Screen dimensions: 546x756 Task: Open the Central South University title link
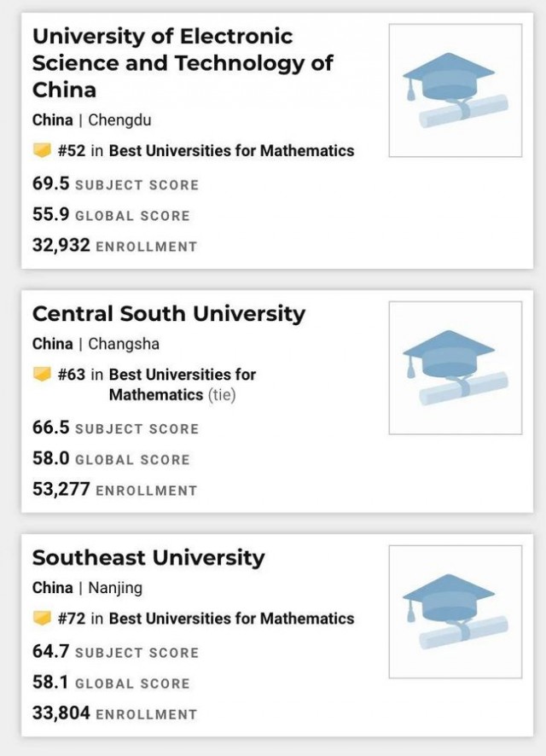pos(169,314)
